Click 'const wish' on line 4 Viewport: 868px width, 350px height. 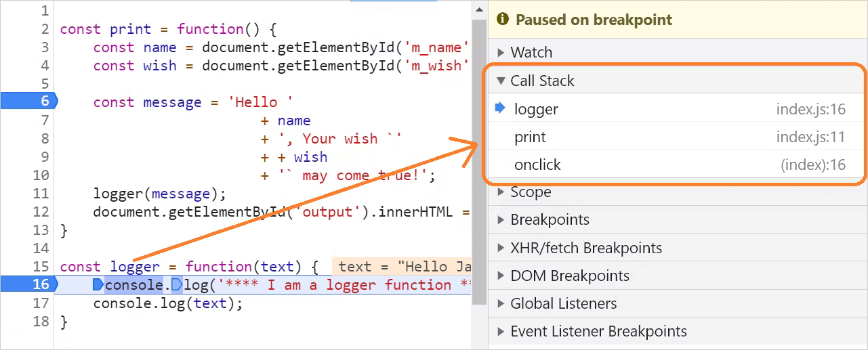point(134,66)
